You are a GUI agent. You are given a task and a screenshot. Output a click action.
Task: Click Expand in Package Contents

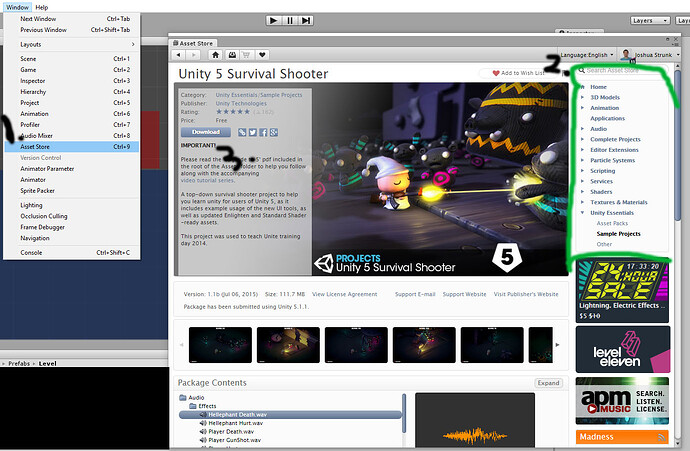[548, 383]
